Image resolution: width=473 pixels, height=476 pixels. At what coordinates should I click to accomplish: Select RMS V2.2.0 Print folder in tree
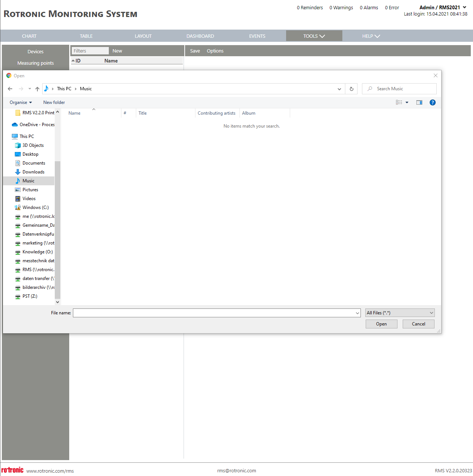click(x=35, y=113)
